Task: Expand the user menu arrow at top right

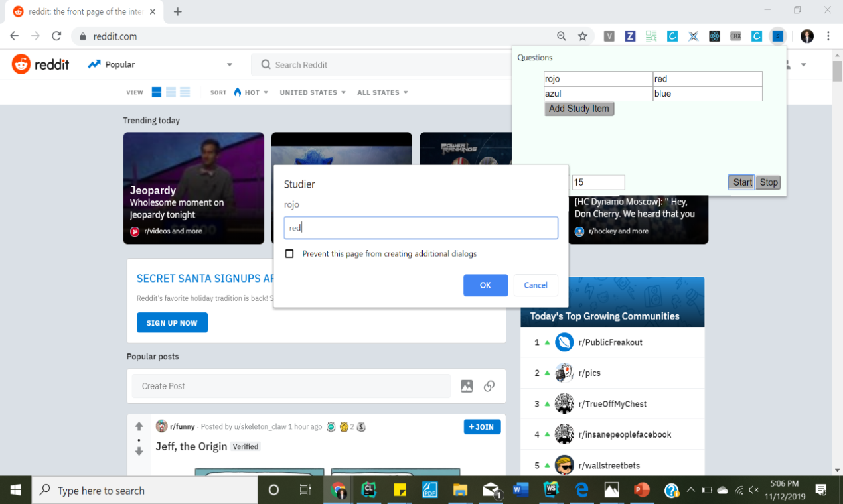Action: tap(803, 65)
